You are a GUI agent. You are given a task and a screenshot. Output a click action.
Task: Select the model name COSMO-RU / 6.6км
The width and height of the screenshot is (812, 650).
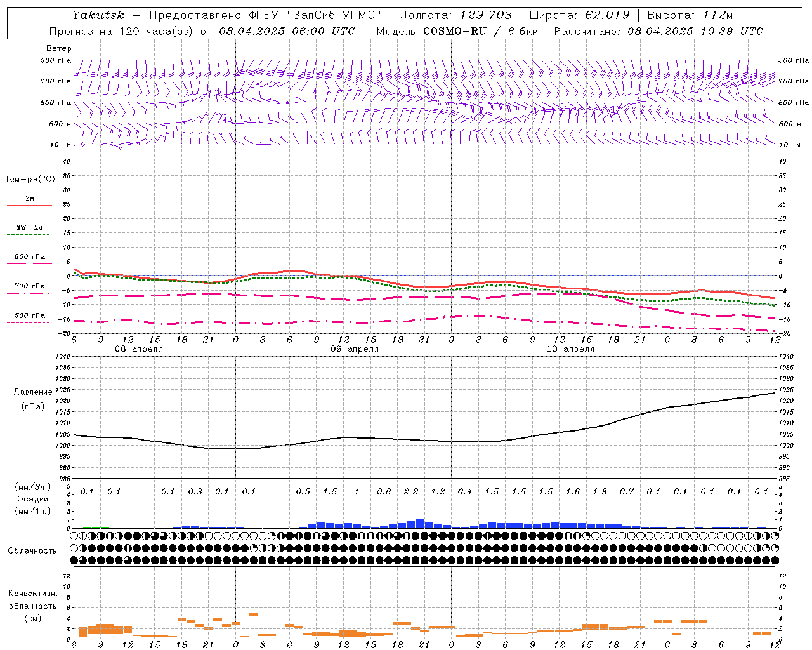pyautogui.click(x=481, y=31)
